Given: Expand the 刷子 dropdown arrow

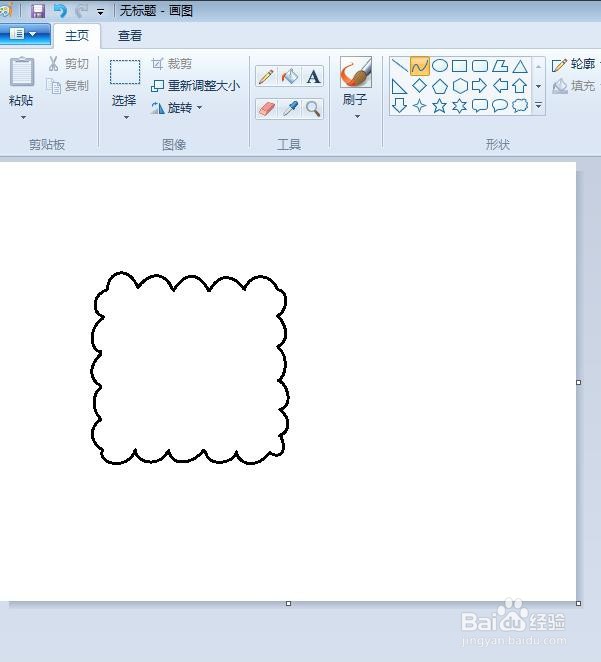Looking at the screenshot, I should coord(357,117).
